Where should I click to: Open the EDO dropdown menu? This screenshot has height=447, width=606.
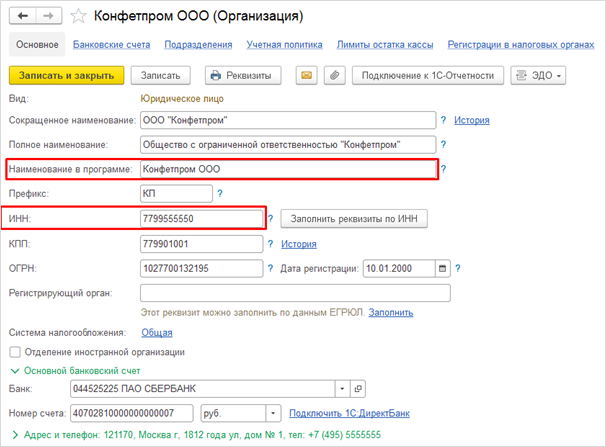(538, 76)
